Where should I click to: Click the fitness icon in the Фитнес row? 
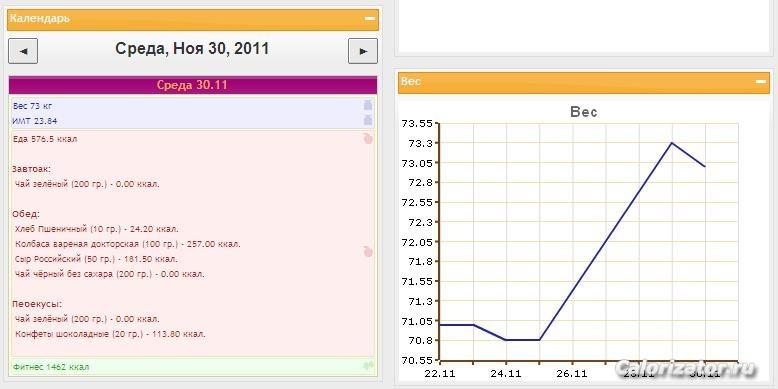pyautogui.click(x=368, y=366)
